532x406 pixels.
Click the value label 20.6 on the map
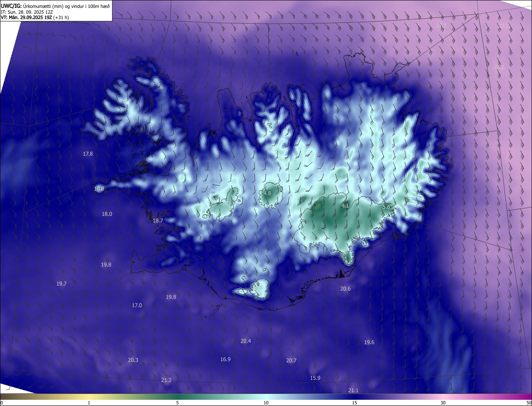click(345, 289)
